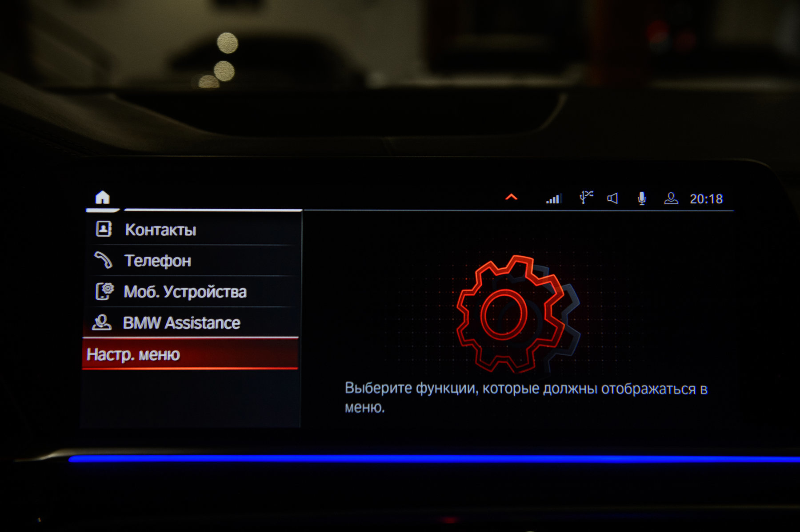Toggle the microphone voice control icon
Viewport: 800px width, 532px height.
(x=641, y=199)
